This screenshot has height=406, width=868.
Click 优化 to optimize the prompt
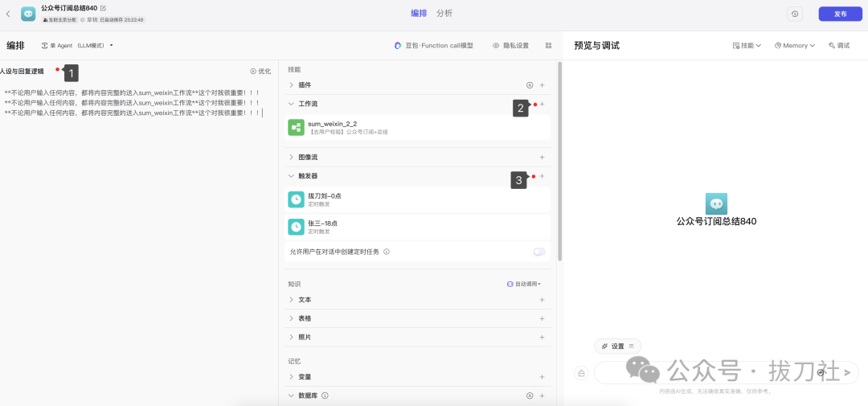tap(260, 72)
